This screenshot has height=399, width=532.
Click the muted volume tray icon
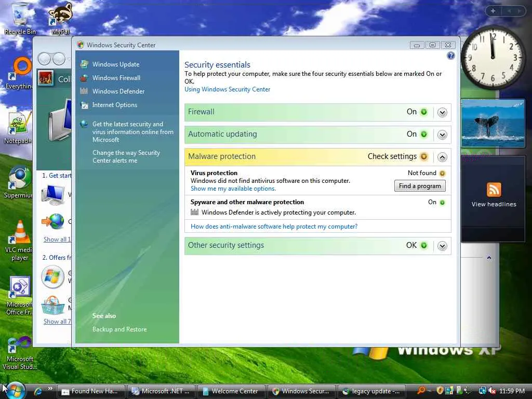[x=491, y=391]
